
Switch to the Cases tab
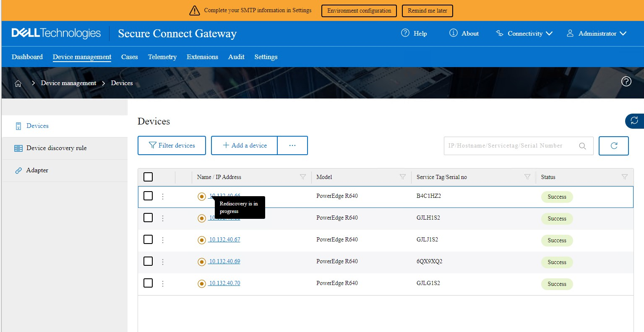(130, 57)
